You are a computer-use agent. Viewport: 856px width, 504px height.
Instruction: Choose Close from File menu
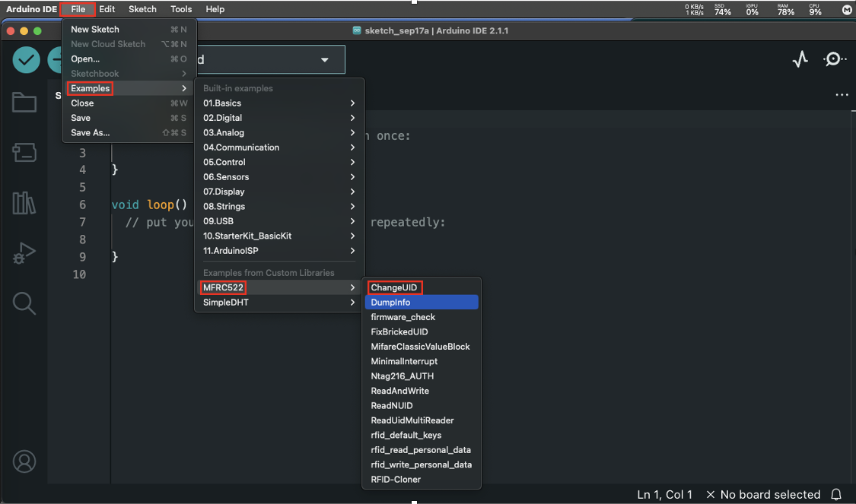129,103
